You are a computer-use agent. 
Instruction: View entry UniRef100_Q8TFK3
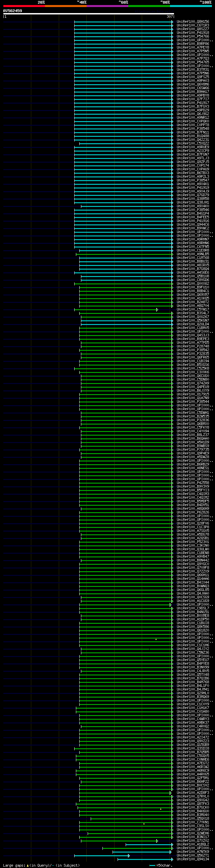(x=193, y=804)
